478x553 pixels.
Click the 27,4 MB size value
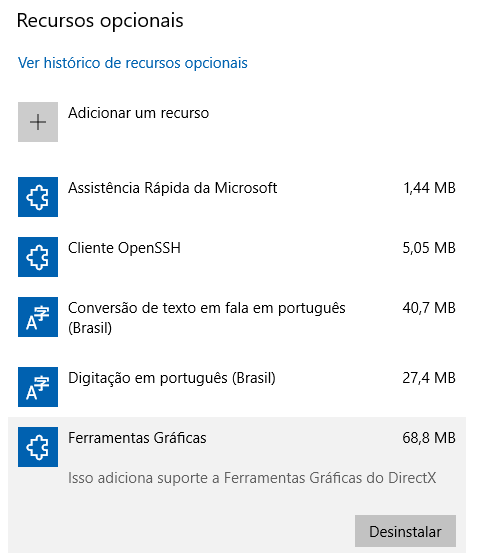click(429, 378)
